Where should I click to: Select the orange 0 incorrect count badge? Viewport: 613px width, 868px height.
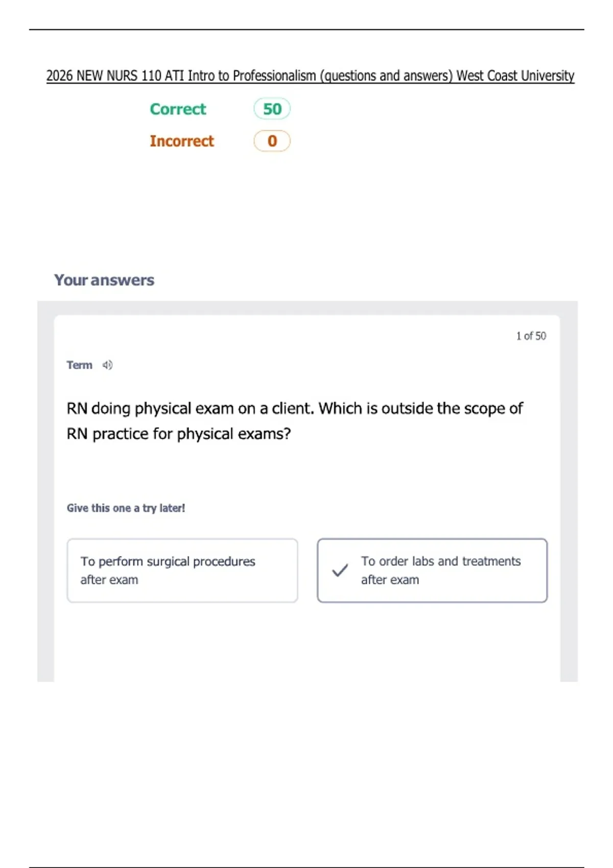point(272,141)
